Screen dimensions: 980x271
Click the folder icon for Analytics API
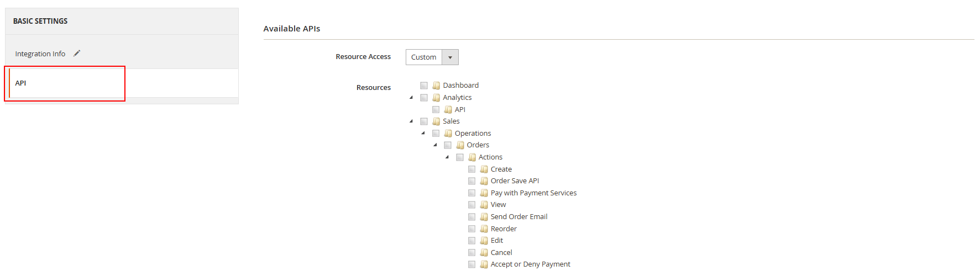448,109
